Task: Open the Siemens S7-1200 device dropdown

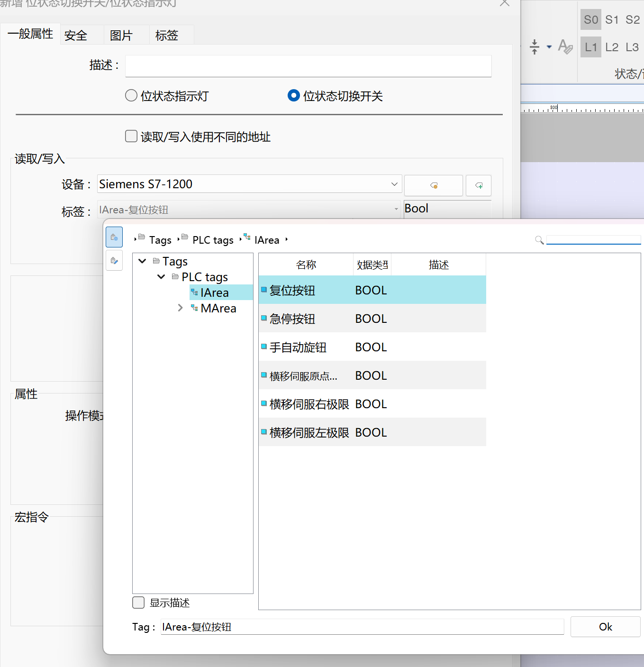Action: coord(394,184)
